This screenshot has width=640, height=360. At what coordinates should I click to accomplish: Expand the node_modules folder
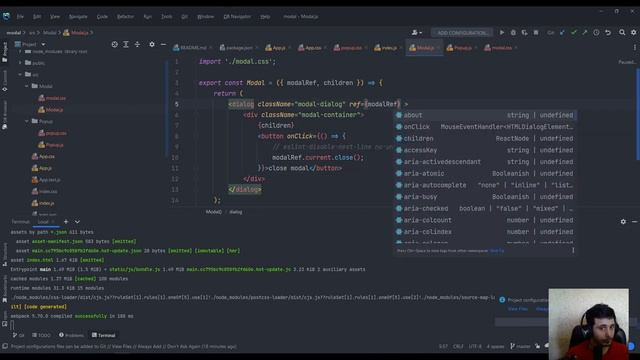tap(20, 51)
